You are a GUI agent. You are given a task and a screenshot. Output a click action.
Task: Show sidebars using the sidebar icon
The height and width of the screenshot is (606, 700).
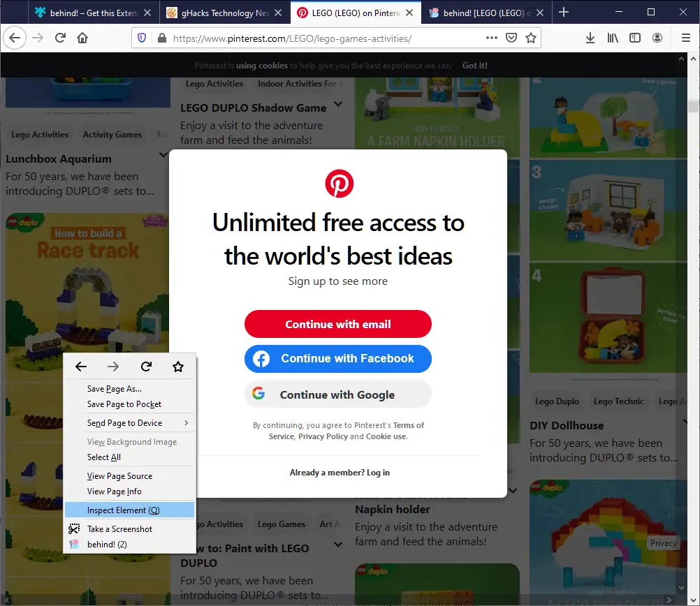click(x=635, y=38)
